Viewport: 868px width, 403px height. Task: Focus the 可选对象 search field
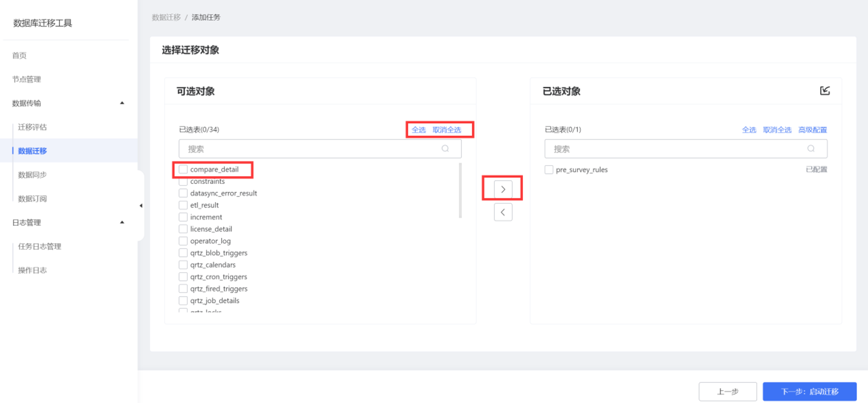click(320, 149)
